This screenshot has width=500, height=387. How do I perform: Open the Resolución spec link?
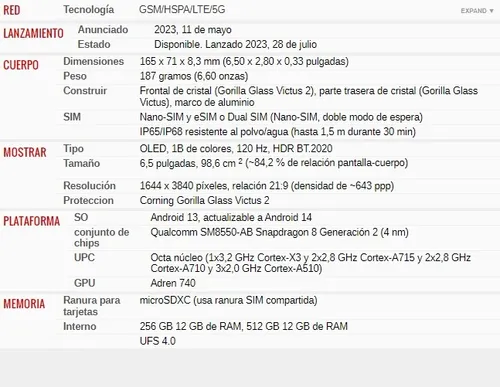pyautogui.click(x=90, y=186)
